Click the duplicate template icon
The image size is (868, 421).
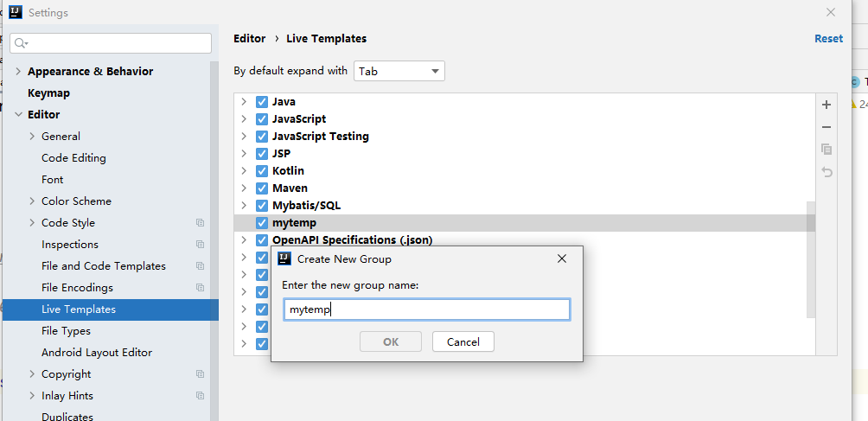(x=827, y=150)
